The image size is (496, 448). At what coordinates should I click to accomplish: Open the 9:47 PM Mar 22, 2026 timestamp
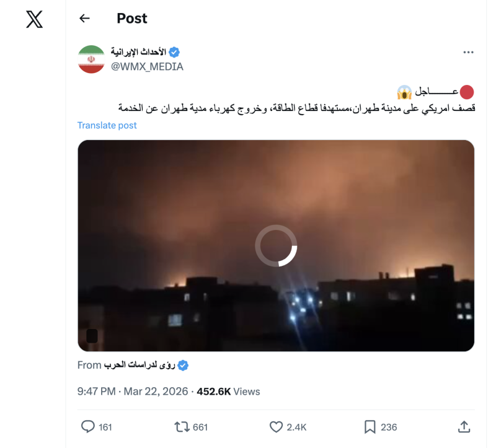coord(133,392)
